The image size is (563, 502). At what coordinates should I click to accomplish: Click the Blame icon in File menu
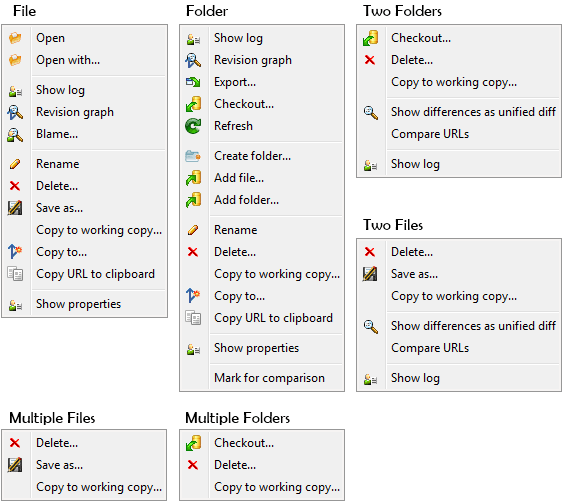(15, 135)
